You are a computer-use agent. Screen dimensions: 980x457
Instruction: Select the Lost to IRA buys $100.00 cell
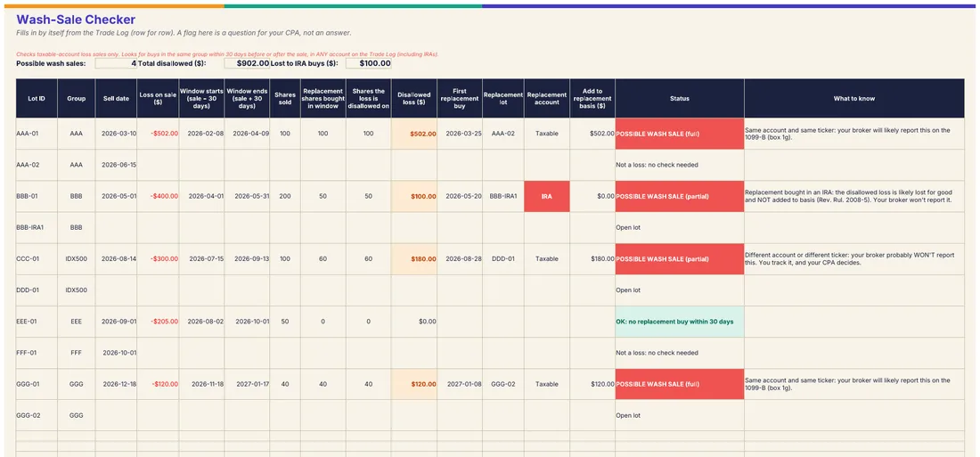[368, 63]
